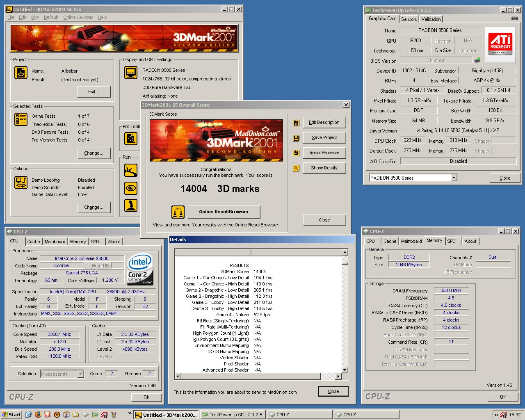The width and height of the screenshot is (525, 420).
Task: Click the red ATI tool quick launch icon
Action: click(104, 415)
